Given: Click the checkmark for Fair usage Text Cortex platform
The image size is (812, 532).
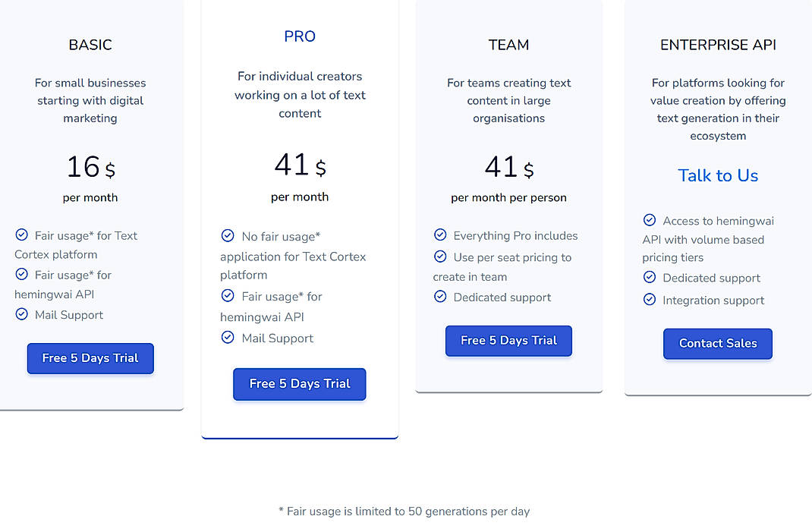Looking at the screenshot, I should click(21, 235).
